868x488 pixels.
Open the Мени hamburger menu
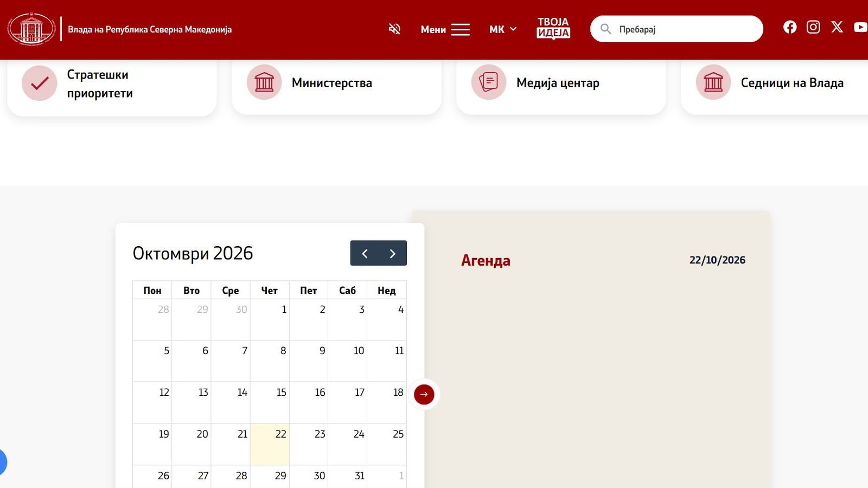click(445, 29)
